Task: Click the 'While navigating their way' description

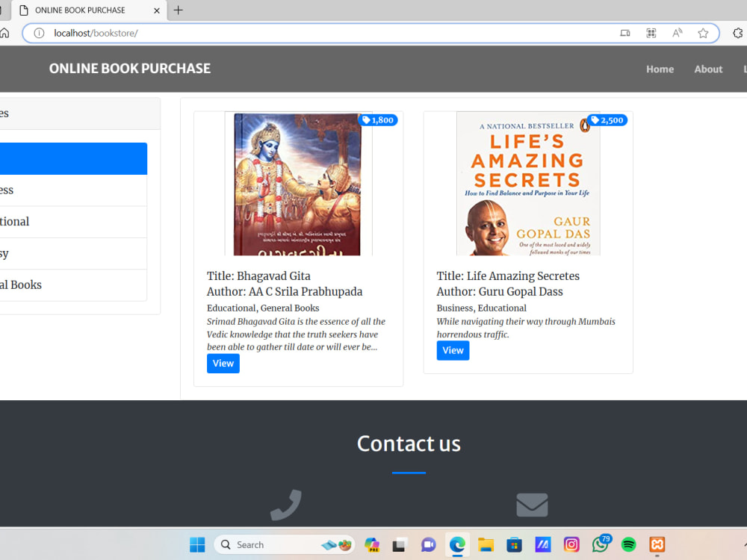Action: coord(526,328)
